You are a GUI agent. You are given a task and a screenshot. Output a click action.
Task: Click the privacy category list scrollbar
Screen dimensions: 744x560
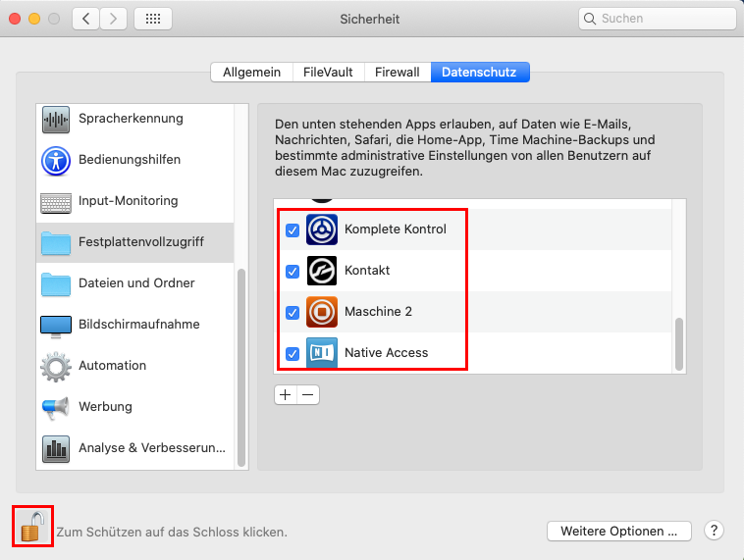241,368
